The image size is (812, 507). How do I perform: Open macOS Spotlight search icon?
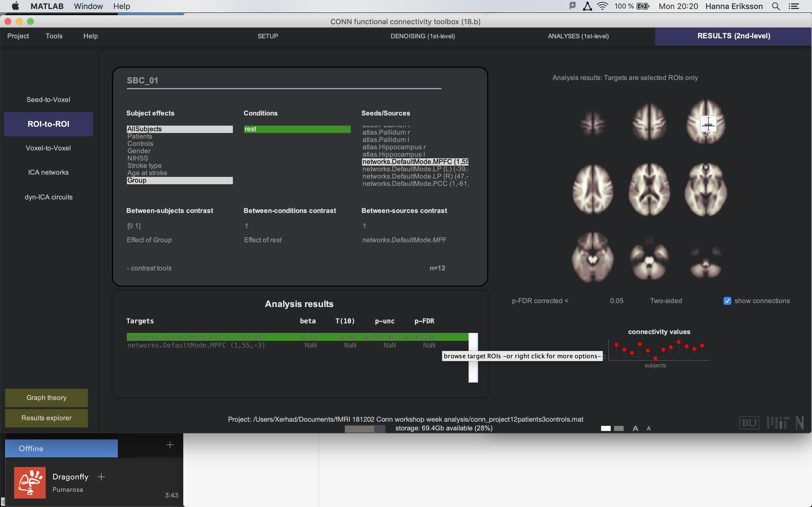click(x=776, y=6)
